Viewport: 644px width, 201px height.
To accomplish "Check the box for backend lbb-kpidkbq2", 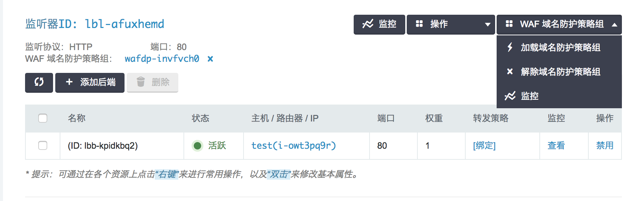I will pyautogui.click(x=43, y=145).
